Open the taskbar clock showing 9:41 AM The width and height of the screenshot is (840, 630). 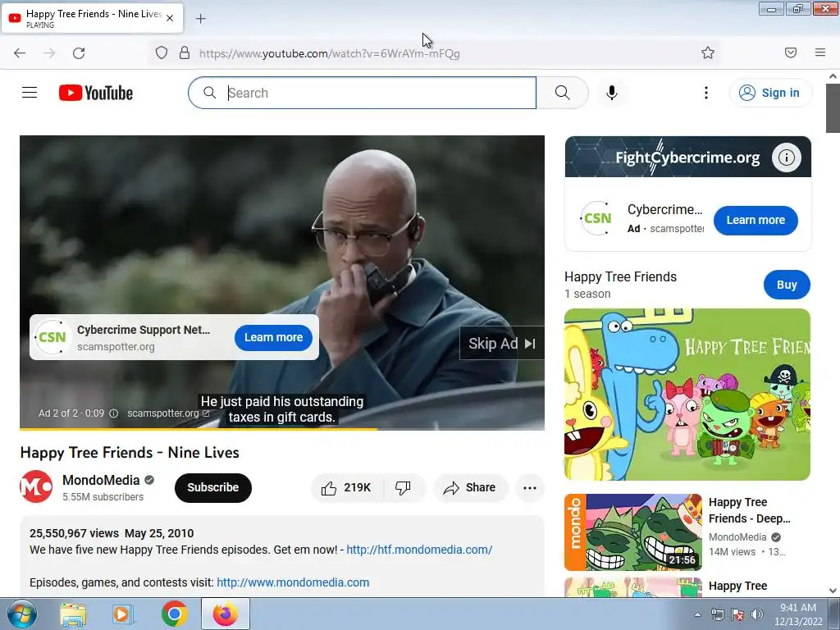pos(798,614)
